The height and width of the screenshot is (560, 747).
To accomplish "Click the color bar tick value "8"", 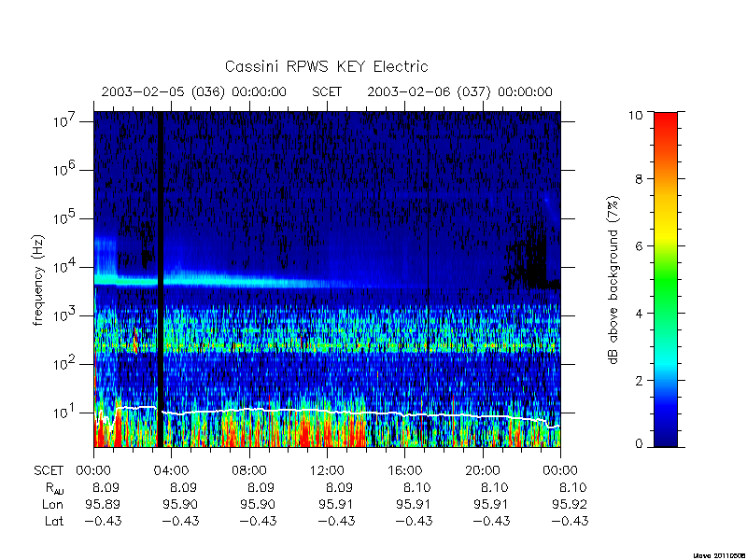I will [x=639, y=179].
